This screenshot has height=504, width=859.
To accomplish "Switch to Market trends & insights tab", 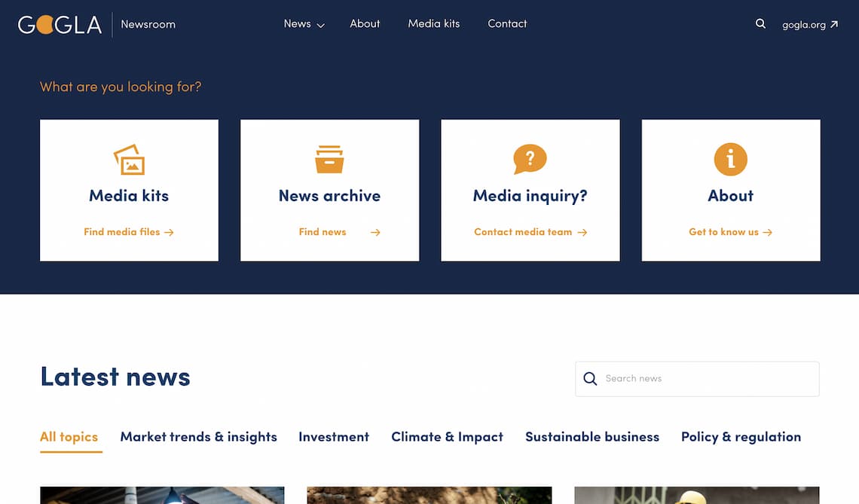I will pos(198,437).
